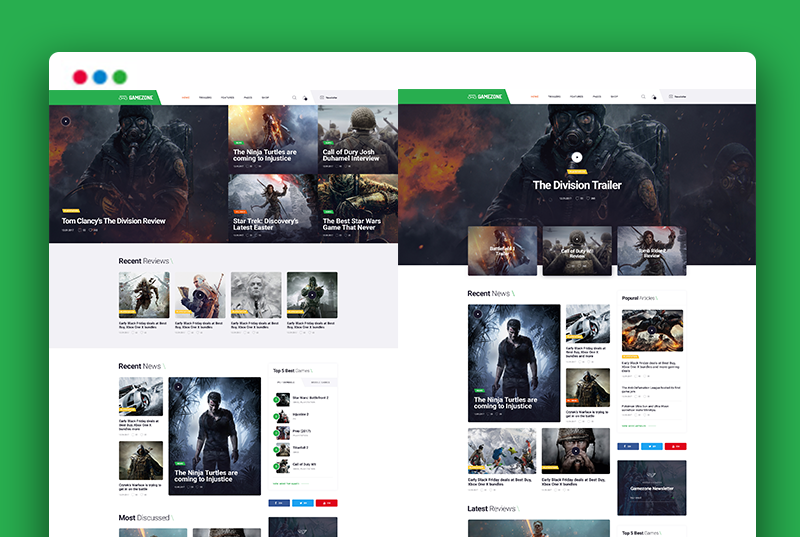Open the shopping cart icon on the right page

click(x=654, y=96)
